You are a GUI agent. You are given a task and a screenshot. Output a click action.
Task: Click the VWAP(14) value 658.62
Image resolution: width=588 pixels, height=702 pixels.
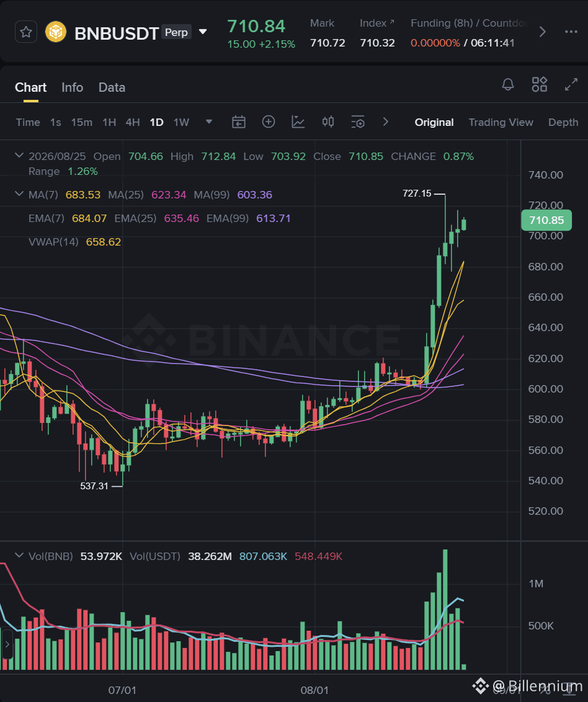click(x=104, y=242)
